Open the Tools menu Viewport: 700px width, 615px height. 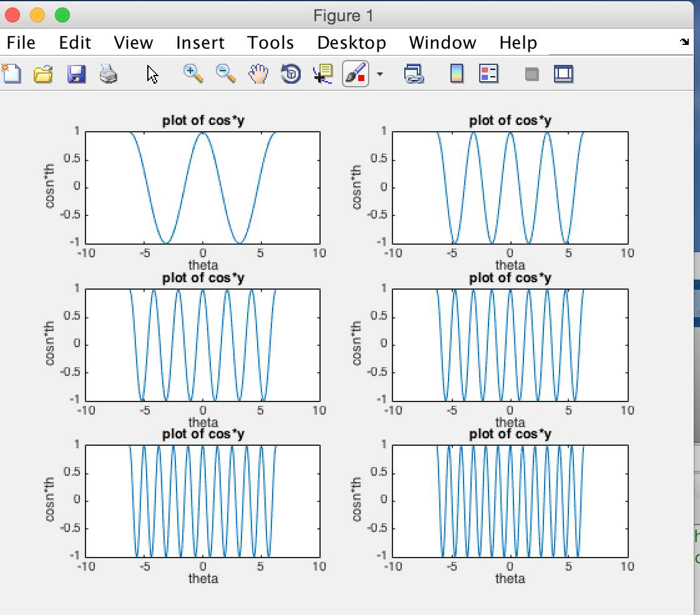pos(270,42)
